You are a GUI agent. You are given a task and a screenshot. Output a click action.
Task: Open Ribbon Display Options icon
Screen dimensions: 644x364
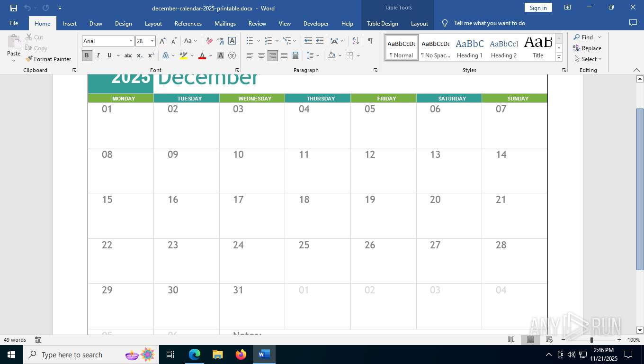tap(567, 8)
